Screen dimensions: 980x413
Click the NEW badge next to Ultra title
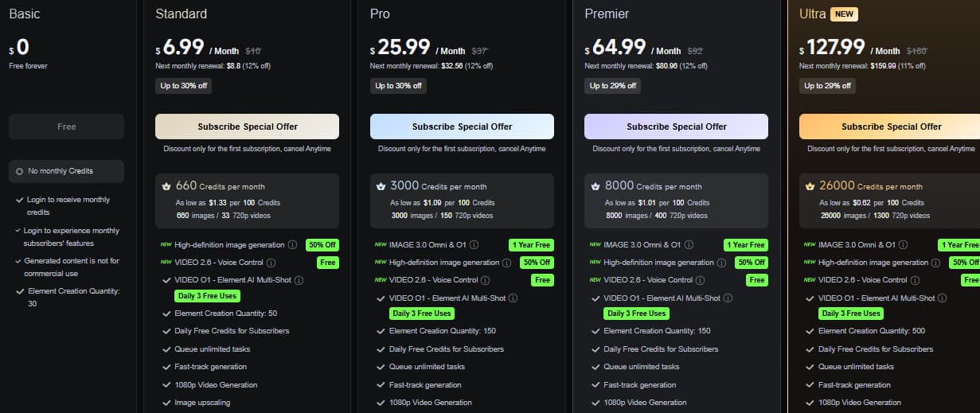(844, 14)
